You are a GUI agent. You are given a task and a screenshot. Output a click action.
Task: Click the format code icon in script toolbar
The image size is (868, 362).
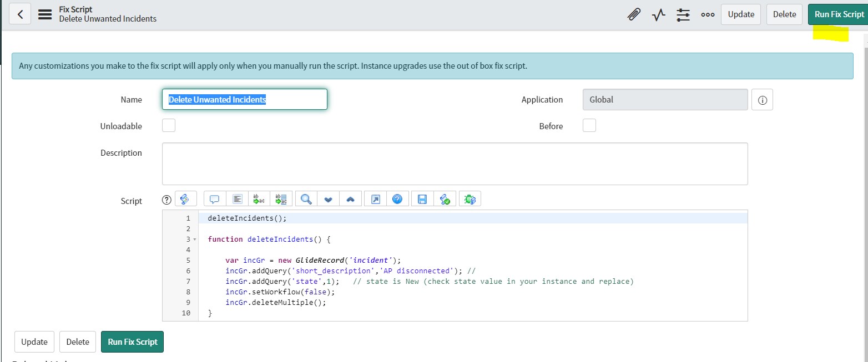pos(238,198)
